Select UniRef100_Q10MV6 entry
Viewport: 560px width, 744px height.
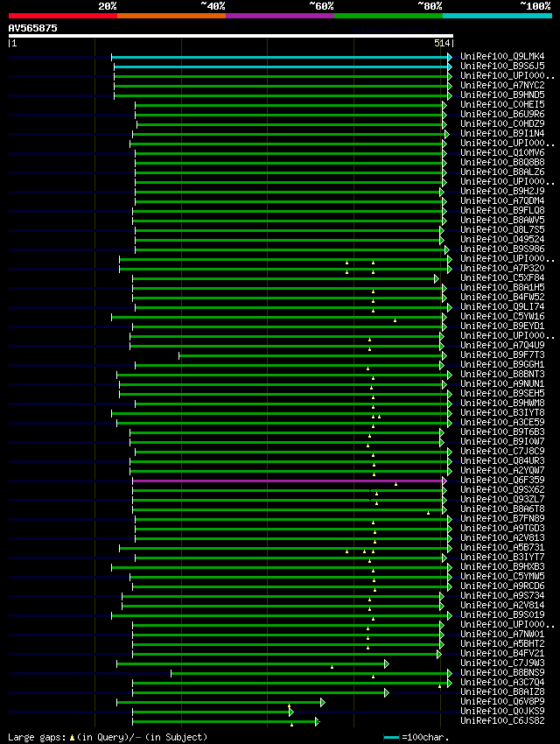(x=502, y=153)
